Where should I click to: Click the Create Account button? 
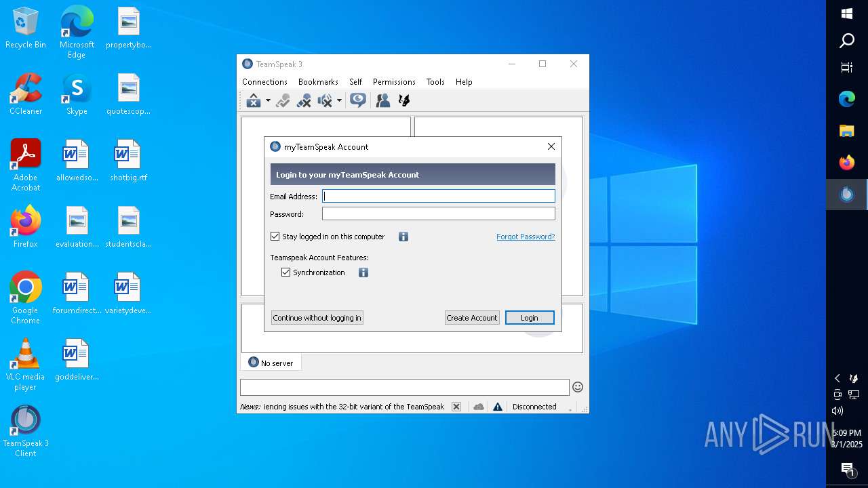(472, 317)
